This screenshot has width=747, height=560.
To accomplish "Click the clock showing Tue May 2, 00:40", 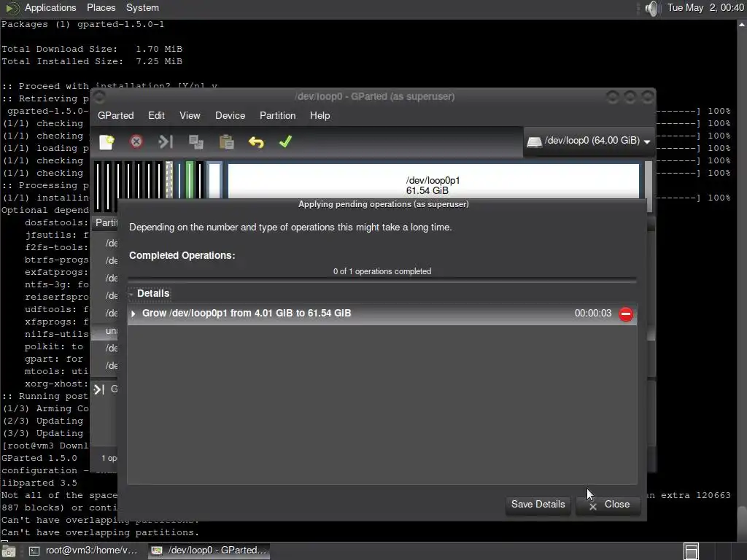I will pos(705,7).
